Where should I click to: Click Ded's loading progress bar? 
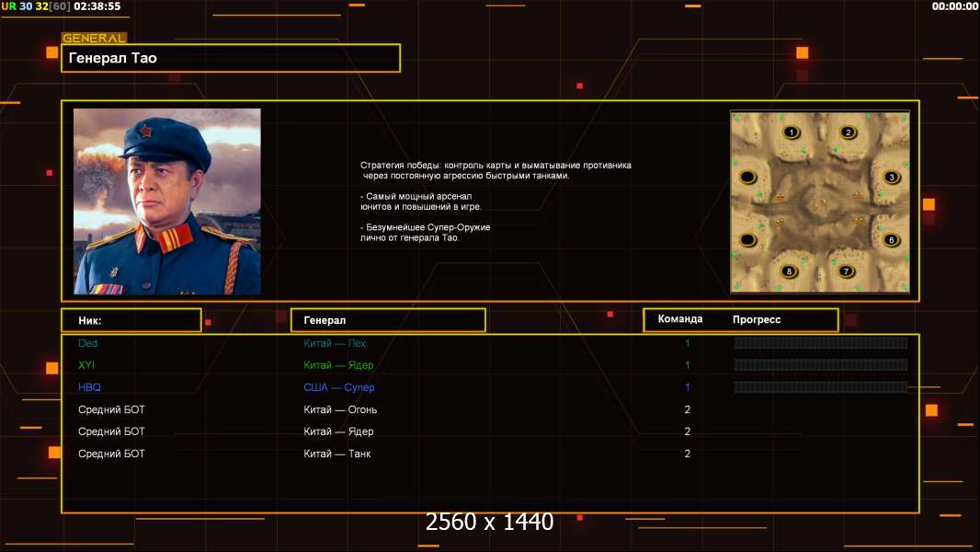click(x=821, y=342)
